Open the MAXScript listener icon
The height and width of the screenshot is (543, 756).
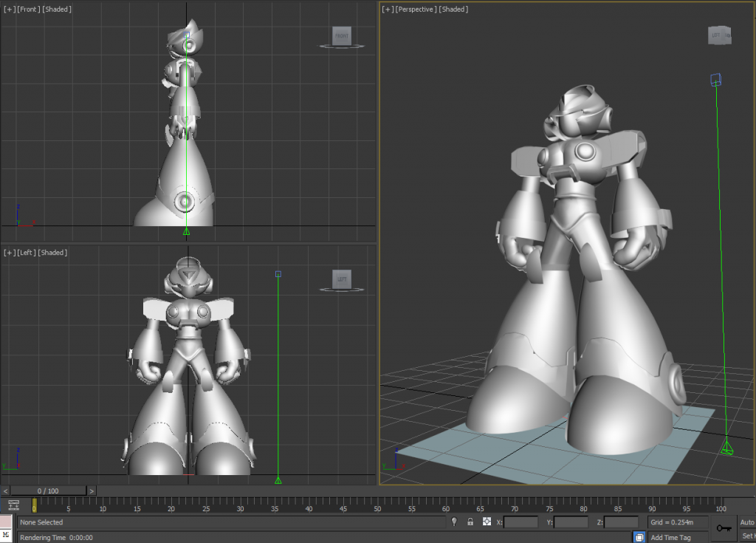[5, 536]
